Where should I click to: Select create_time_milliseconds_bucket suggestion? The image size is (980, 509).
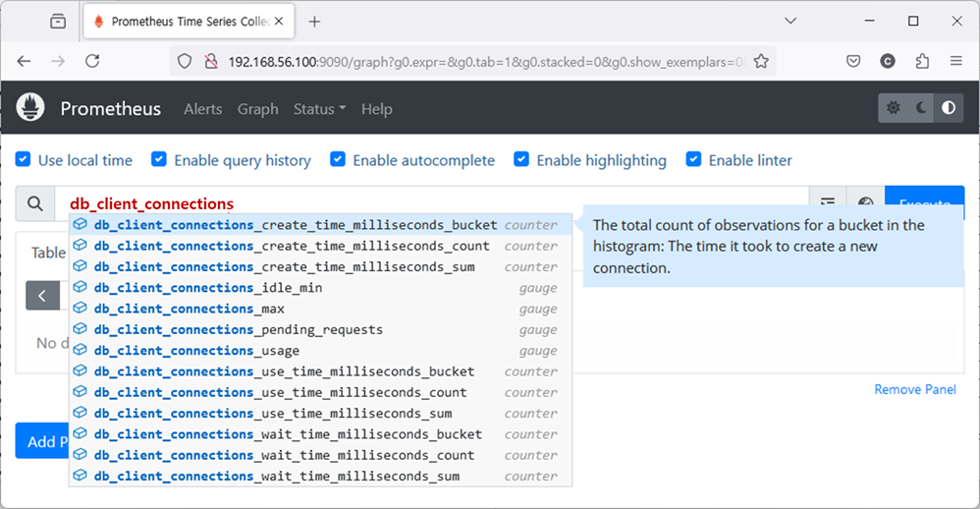coord(321,225)
